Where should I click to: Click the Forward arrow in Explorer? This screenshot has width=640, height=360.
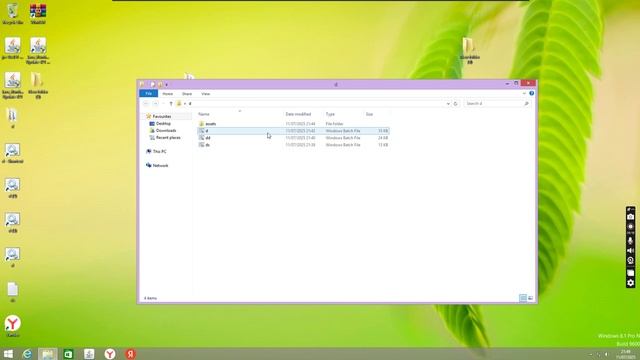(x=156, y=104)
